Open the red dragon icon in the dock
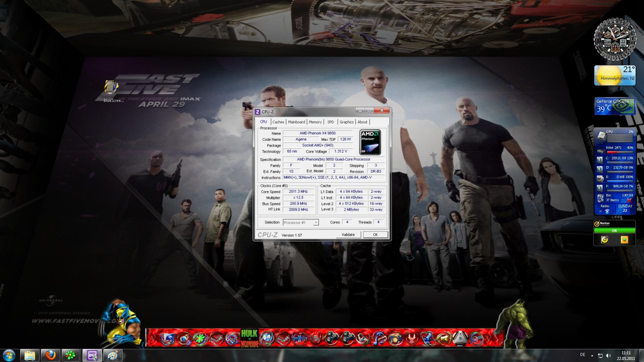Image resolution: width=644 pixels, height=362 pixels. [x=315, y=338]
